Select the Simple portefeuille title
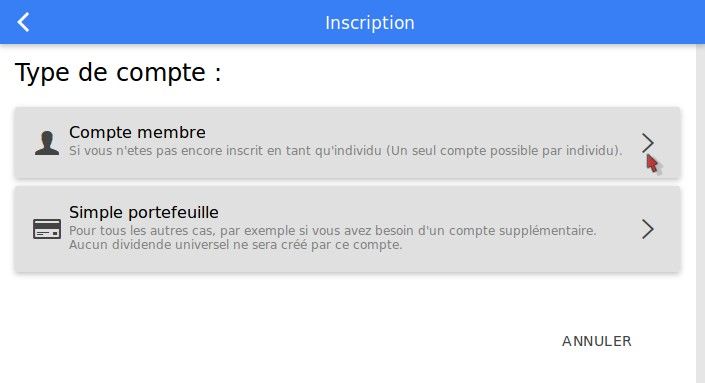The width and height of the screenshot is (705, 383). coord(144,212)
